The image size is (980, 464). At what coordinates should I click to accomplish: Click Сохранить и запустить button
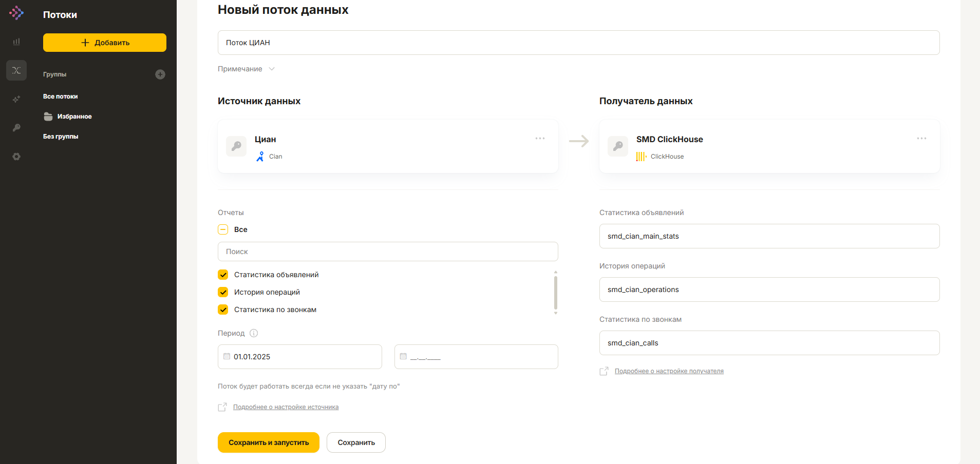pyautogui.click(x=269, y=442)
